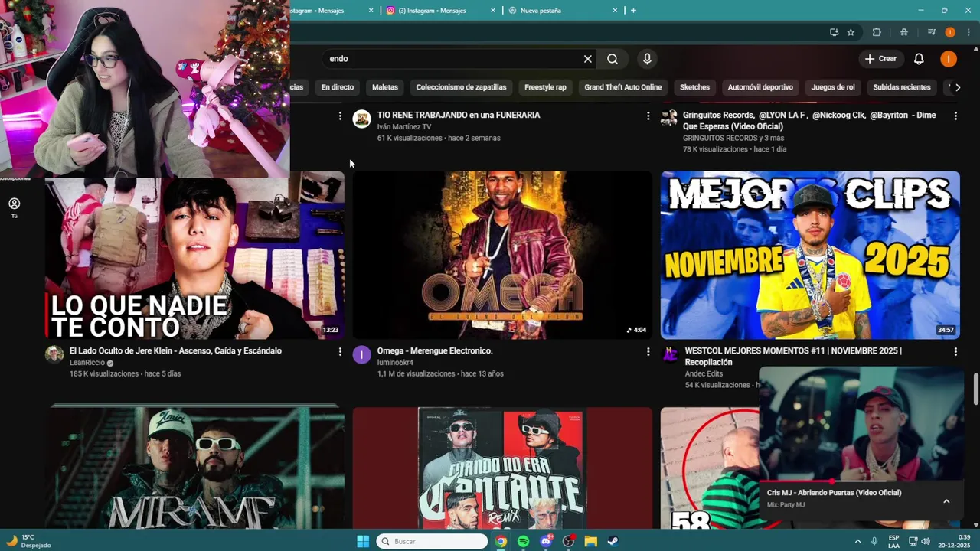Open options for Jere Klein video
This screenshot has height=551, width=980.
(340, 351)
